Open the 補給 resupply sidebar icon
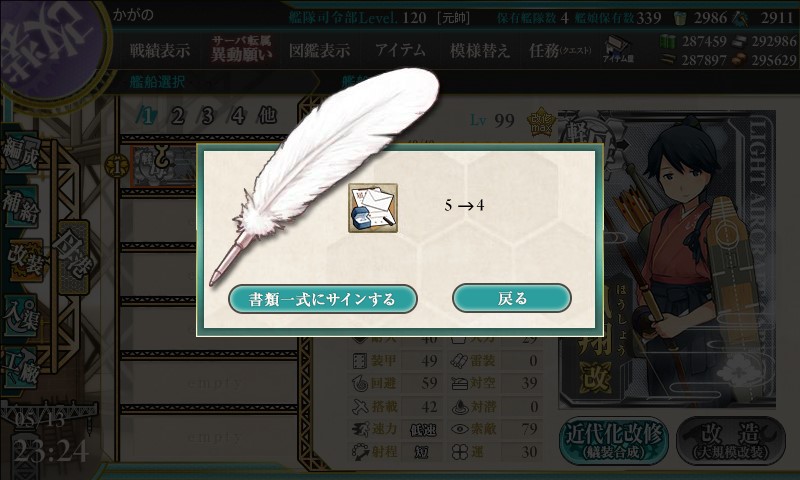Image resolution: width=800 pixels, height=480 pixels. point(21,207)
